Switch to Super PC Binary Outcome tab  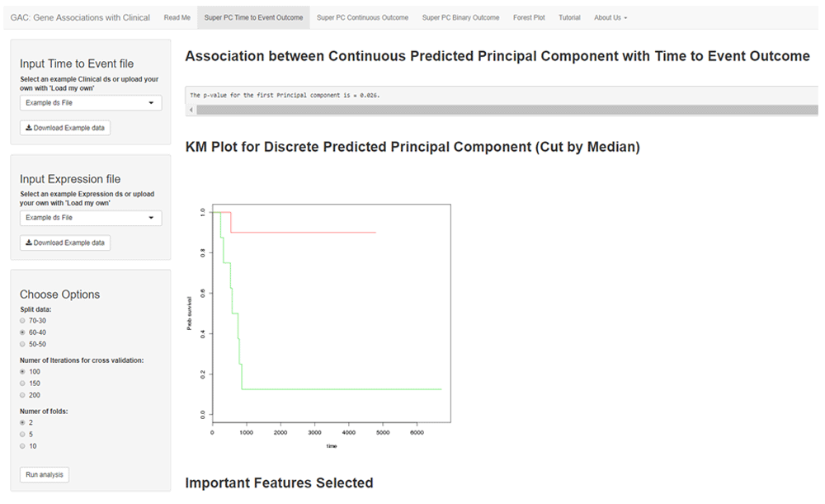click(460, 17)
